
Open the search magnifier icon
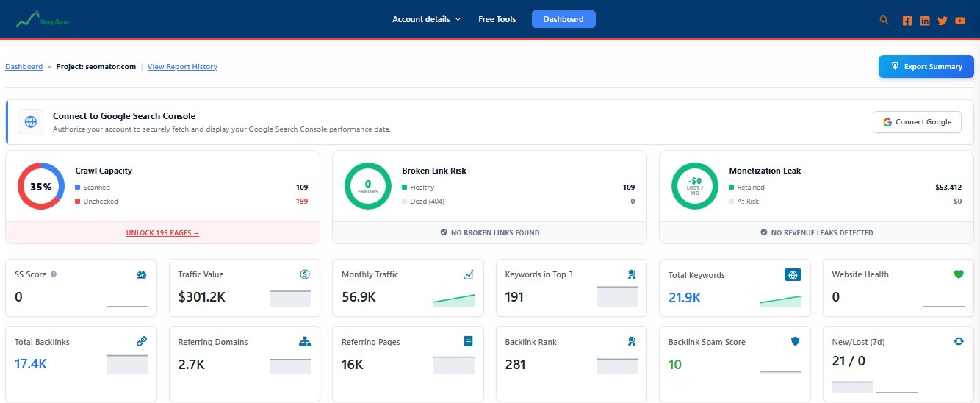884,20
